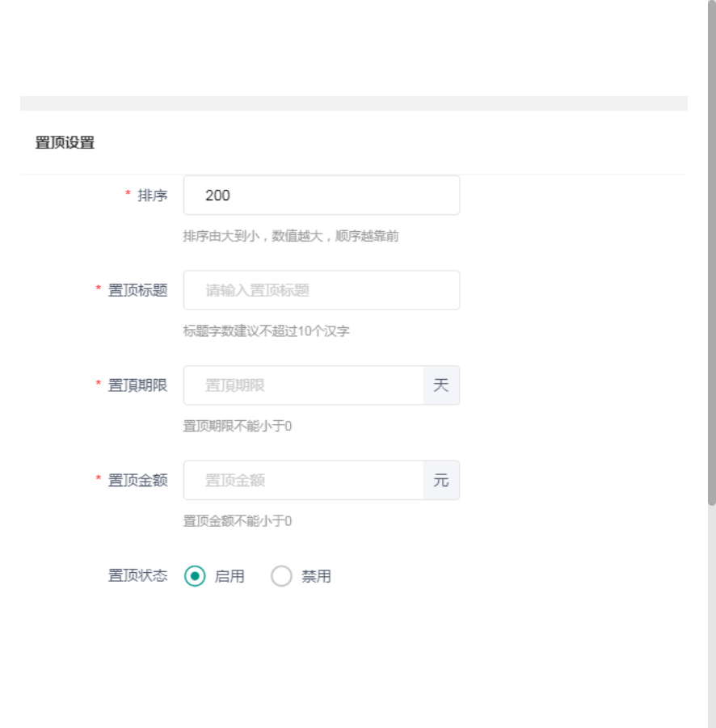Click the 置顶标题 field label
716x728 pixels.
[x=137, y=290]
